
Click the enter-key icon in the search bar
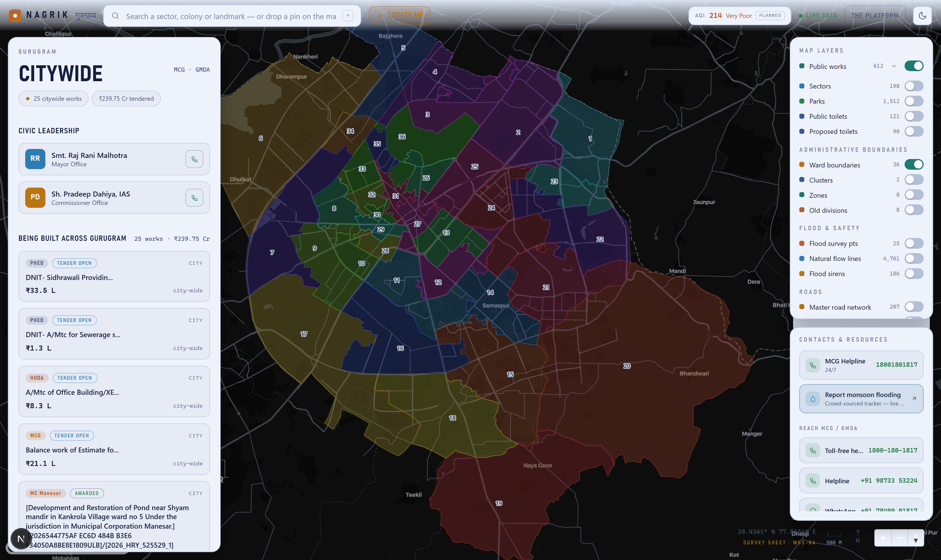(348, 15)
